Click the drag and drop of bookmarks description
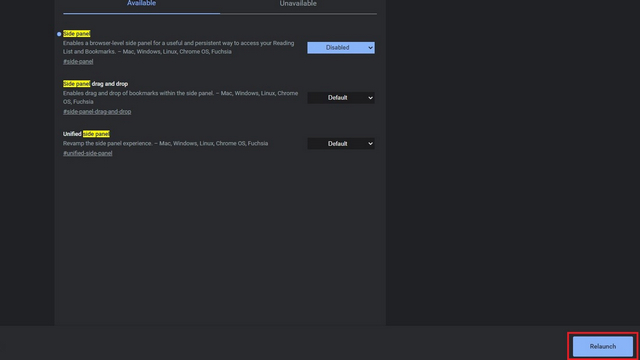Viewport: 640px width, 360px height. pyautogui.click(x=180, y=98)
